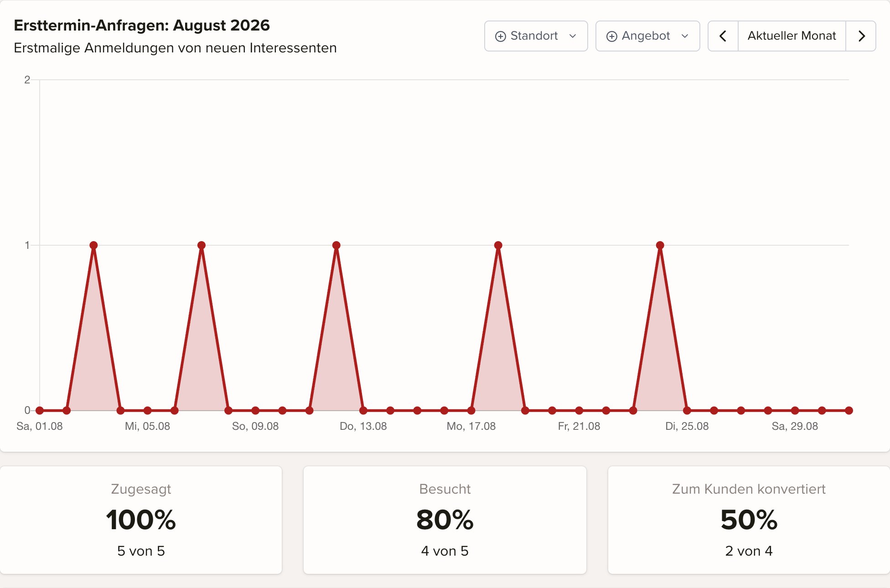The width and height of the screenshot is (890, 588).
Task: Click the x-axis label Di, 25.08
Action: (687, 426)
